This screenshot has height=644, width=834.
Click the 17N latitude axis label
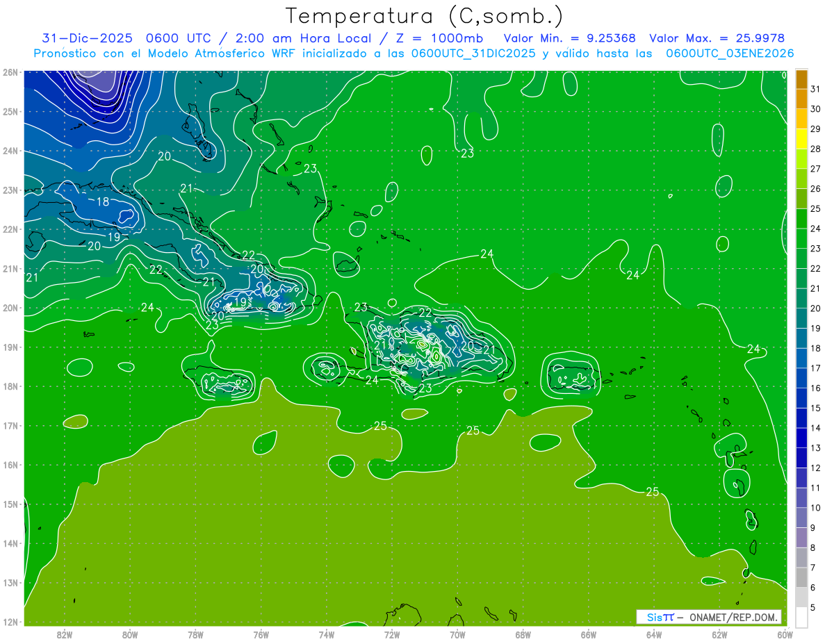tap(10, 425)
